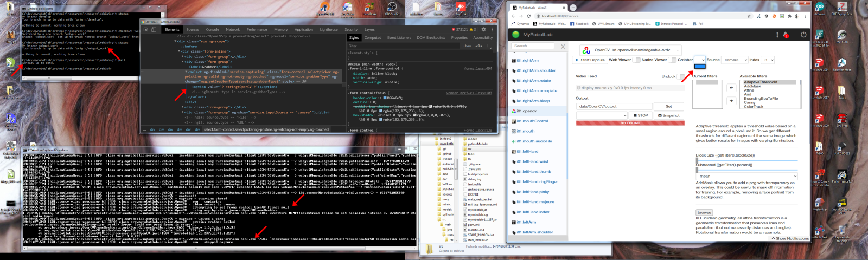
Task: Toggle the Web Viewer switch
Action: pyautogui.click(x=637, y=60)
